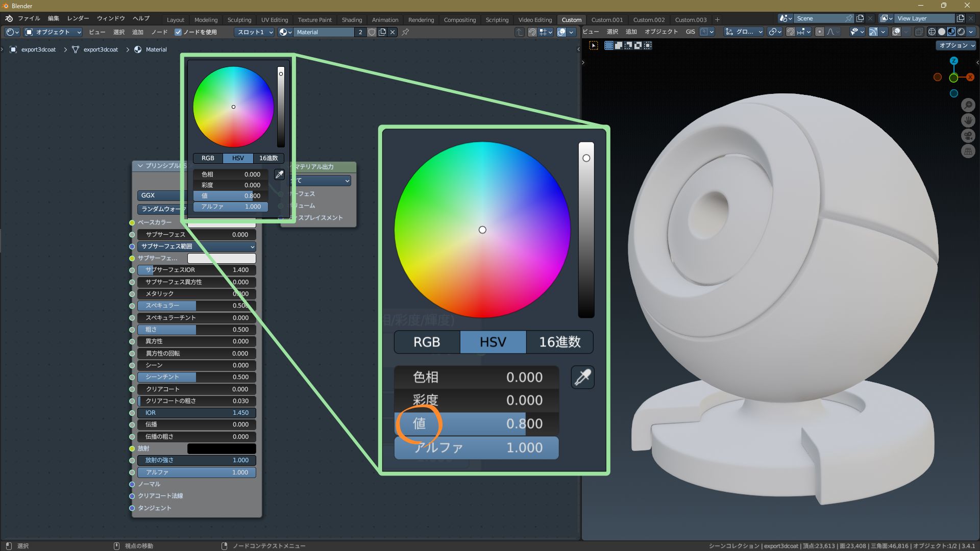The image size is (980, 551).
Task: Switch to the Shading workspace tab
Action: [x=352, y=20]
